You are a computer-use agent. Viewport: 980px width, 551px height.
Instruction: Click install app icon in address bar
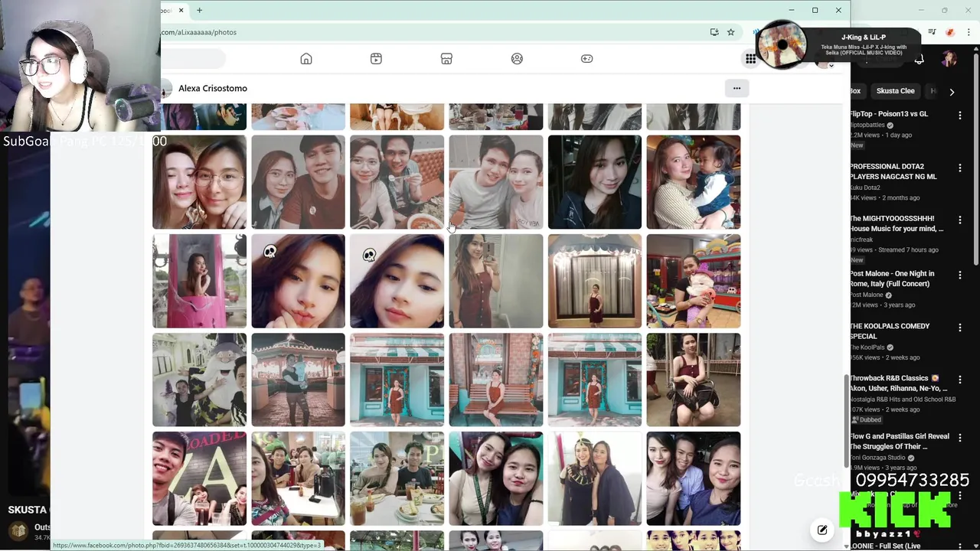pos(714,32)
